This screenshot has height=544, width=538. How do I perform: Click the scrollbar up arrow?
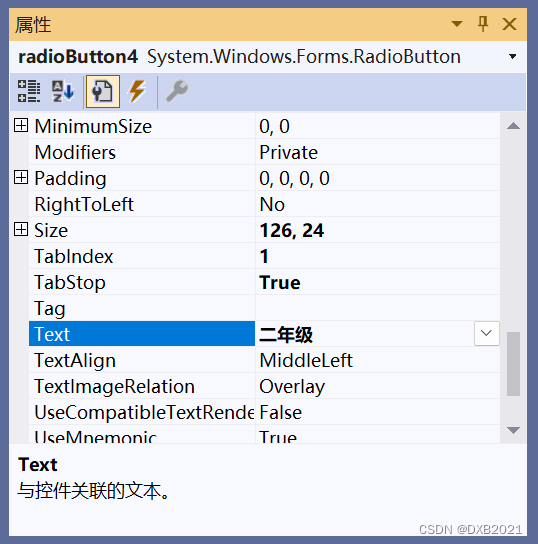coord(513,126)
